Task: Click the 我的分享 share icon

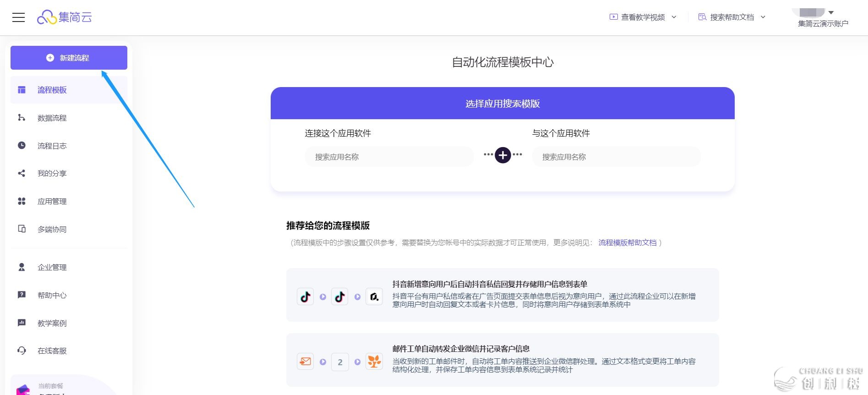Action: pyautogui.click(x=22, y=173)
